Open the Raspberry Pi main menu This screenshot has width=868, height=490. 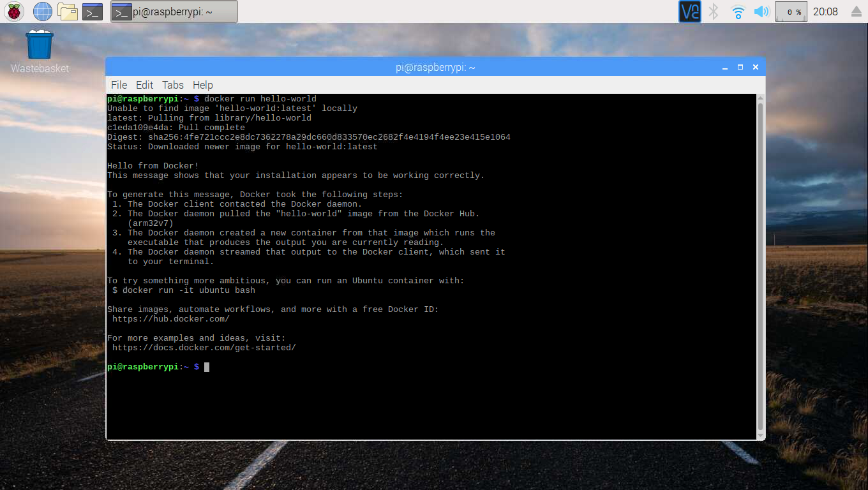[14, 11]
